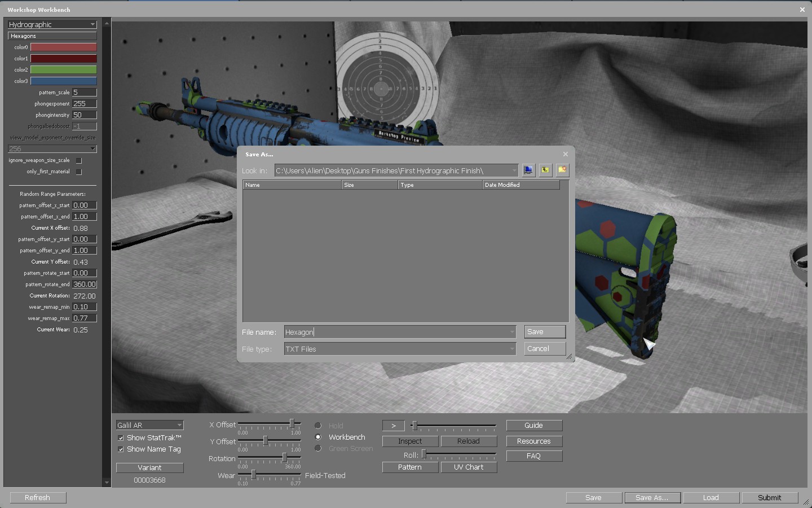Close the Save As dialog
The height and width of the screenshot is (508, 812).
[x=566, y=154]
